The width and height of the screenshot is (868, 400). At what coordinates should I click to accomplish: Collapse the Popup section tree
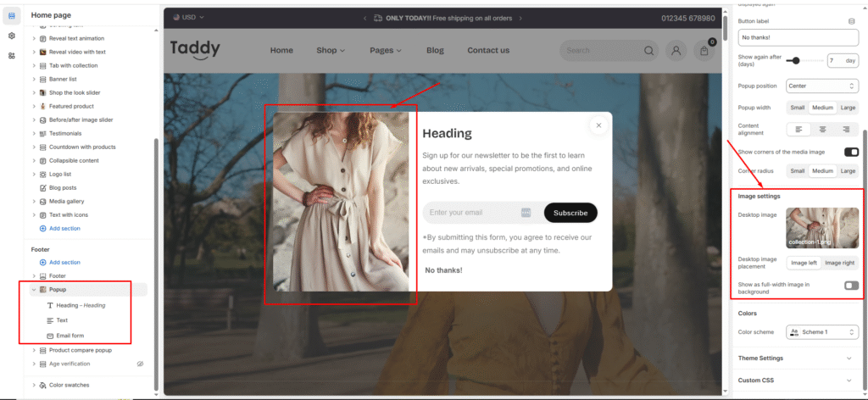click(34, 289)
